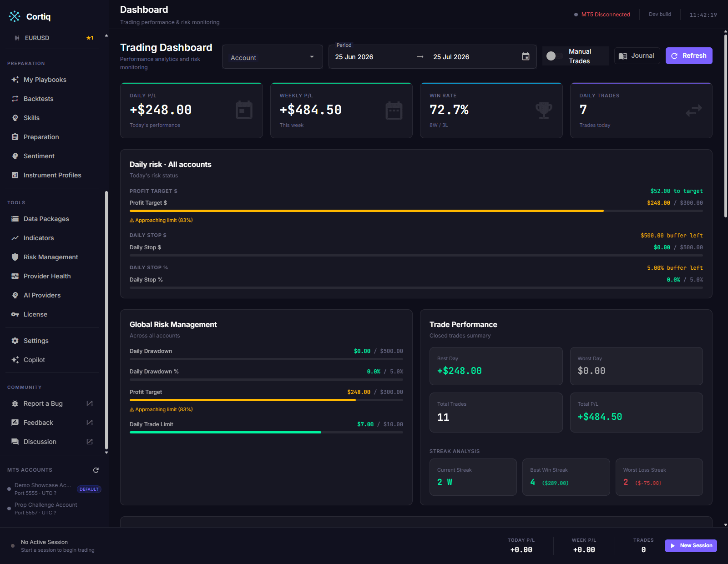
Task: Click the Best Win Streak card
Action: click(566, 477)
